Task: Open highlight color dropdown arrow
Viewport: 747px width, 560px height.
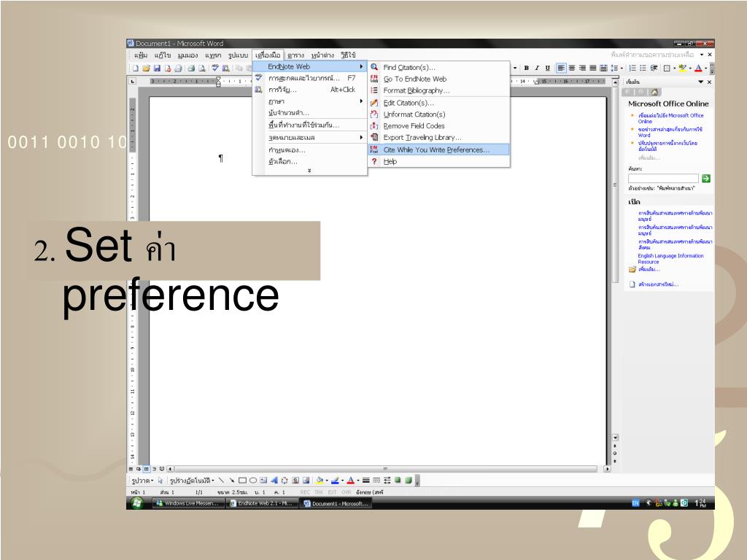Action: coord(690,68)
